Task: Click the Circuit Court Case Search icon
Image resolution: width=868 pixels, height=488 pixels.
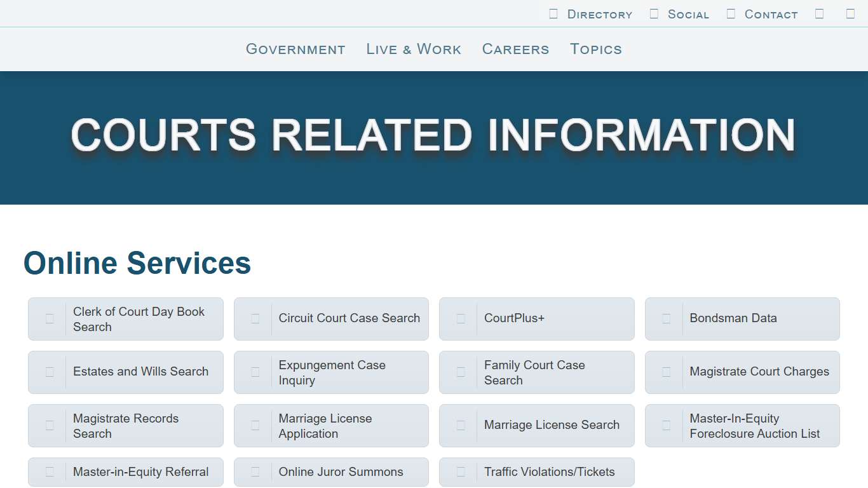Action: (x=255, y=318)
